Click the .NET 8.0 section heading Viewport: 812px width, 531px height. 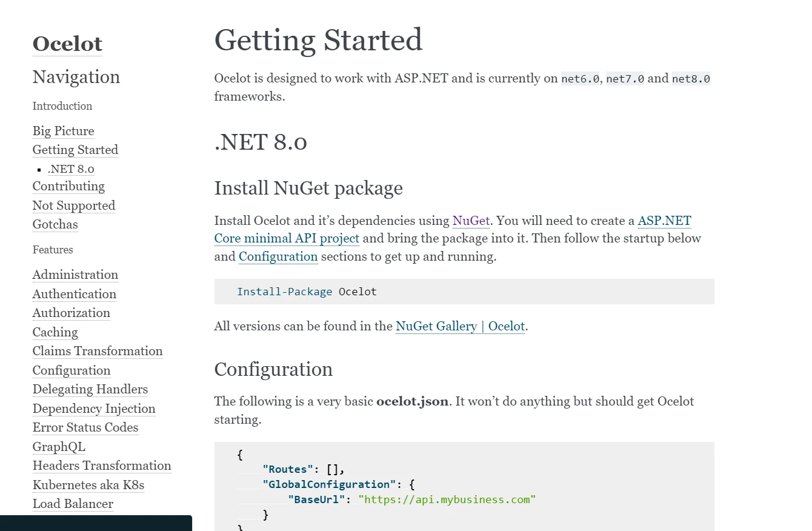[261, 142]
